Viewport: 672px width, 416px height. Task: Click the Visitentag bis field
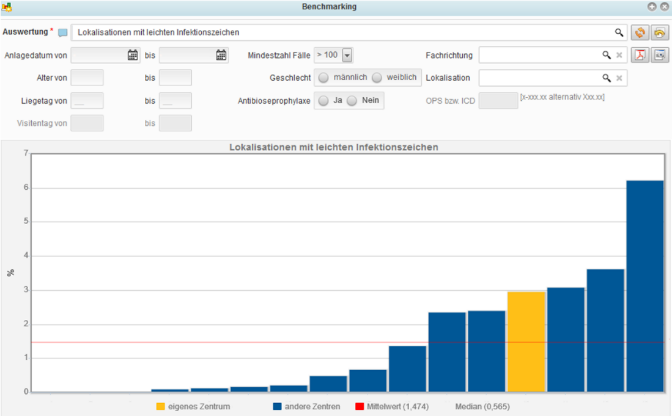click(175, 123)
